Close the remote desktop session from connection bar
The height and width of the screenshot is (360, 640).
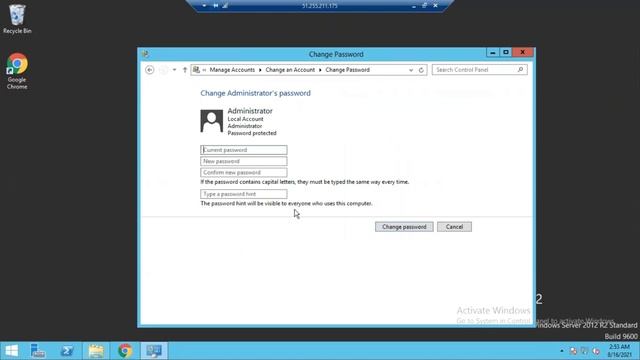(436, 6)
